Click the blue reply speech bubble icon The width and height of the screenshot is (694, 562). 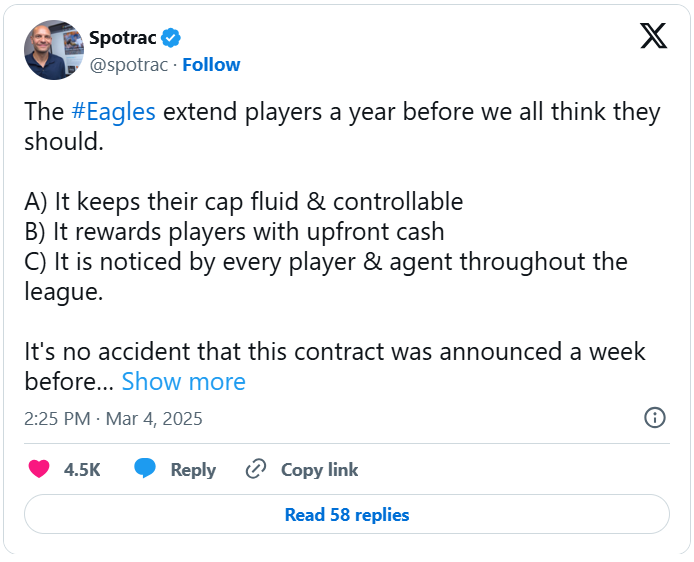tap(145, 469)
